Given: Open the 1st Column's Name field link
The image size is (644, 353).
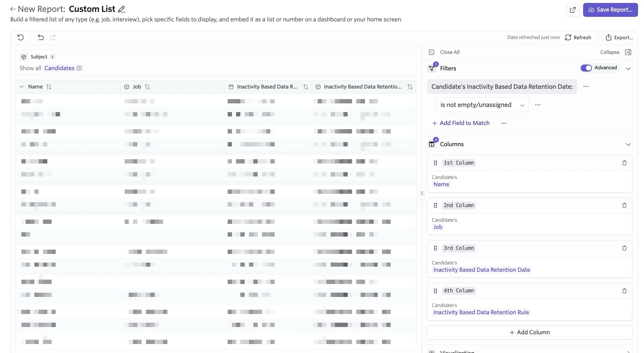Looking at the screenshot, I should (x=441, y=184).
